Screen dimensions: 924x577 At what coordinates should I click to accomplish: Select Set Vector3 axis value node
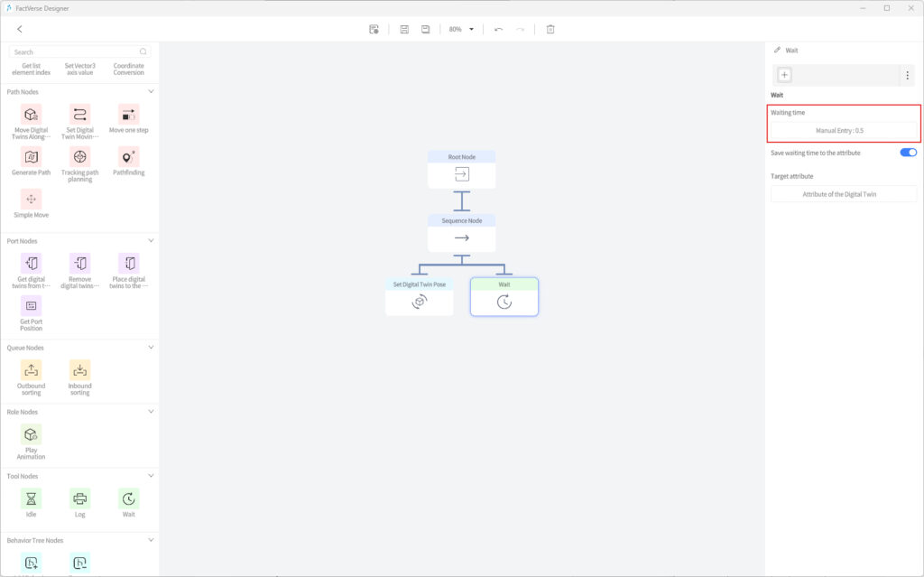coord(79,69)
